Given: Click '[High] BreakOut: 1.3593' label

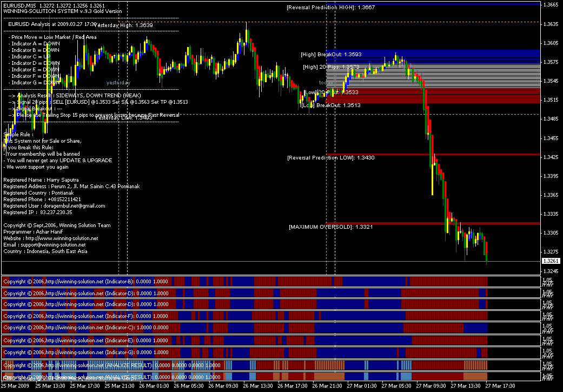Looking at the screenshot, I should [x=331, y=54].
